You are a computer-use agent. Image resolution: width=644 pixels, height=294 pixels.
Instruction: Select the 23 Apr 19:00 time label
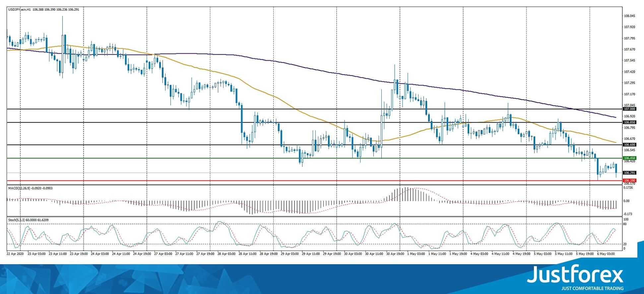click(79, 254)
